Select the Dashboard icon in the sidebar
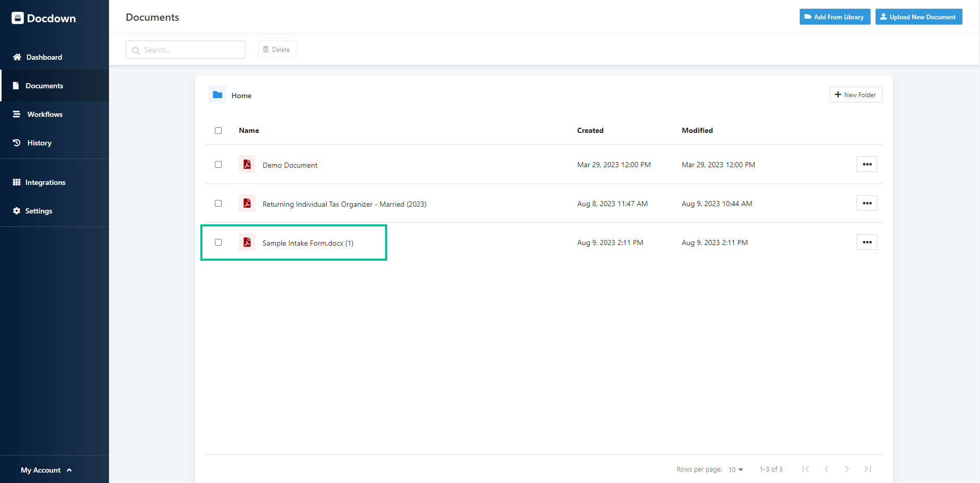 tap(17, 57)
